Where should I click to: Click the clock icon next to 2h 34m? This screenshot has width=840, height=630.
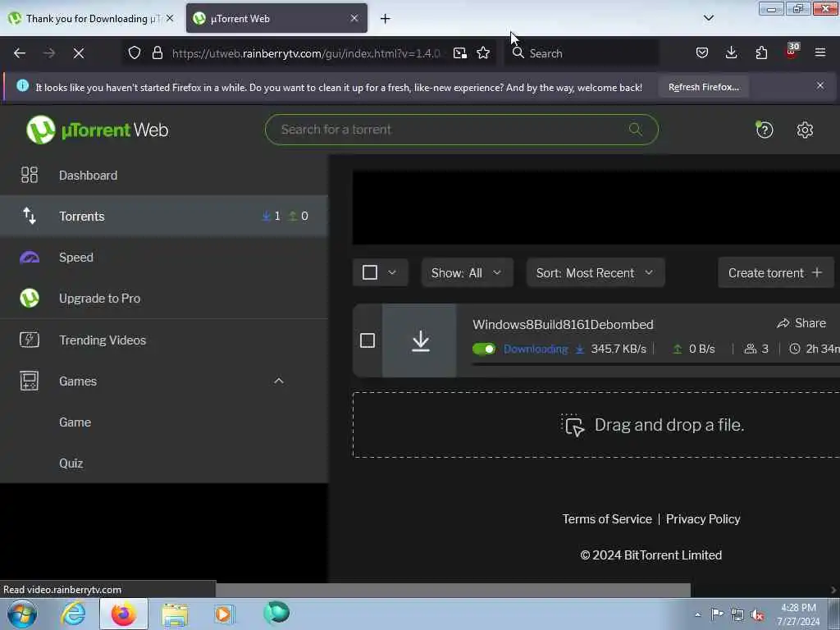tap(795, 349)
